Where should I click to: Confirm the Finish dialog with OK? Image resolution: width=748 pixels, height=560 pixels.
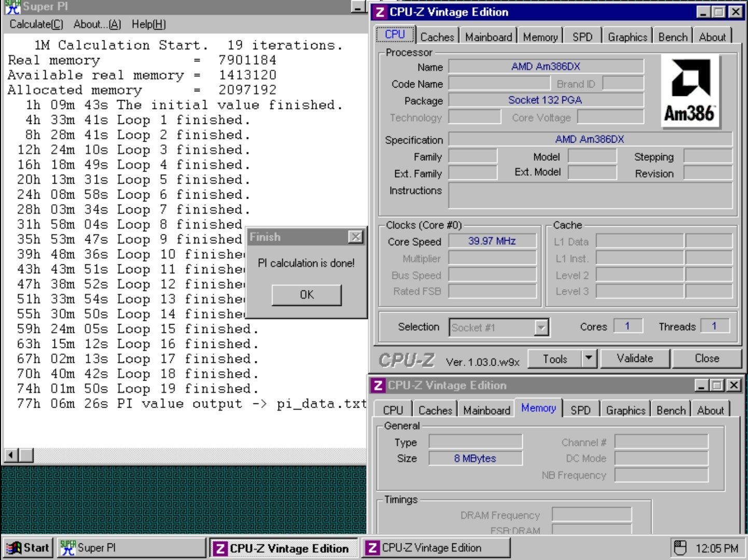[307, 295]
